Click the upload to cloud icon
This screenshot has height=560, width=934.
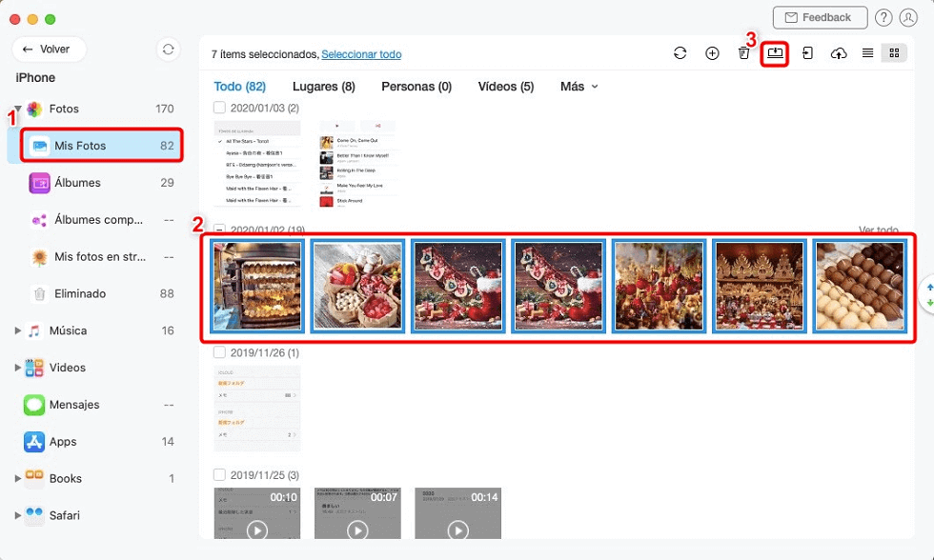point(839,53)
